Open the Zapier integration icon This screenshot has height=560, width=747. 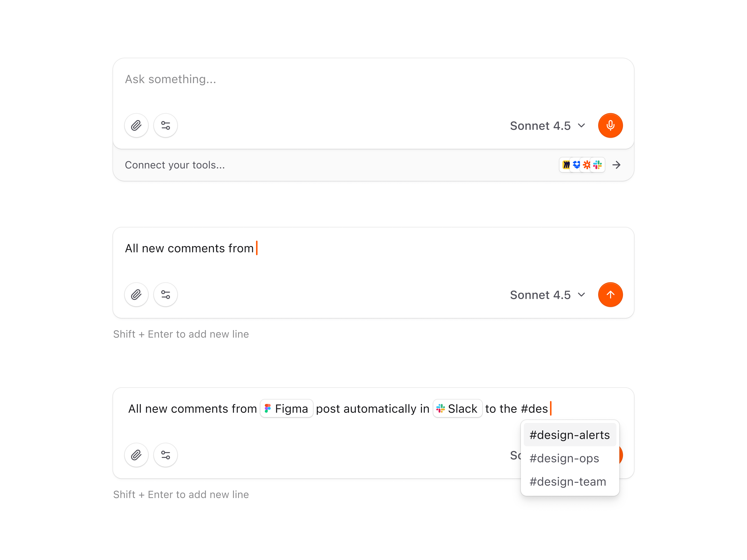587,165
